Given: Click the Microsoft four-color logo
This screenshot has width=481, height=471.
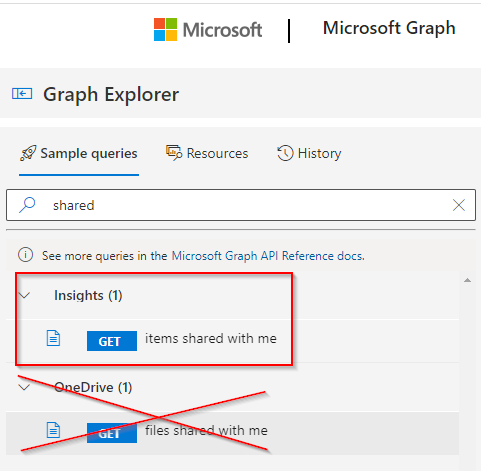Looking at the screenshot, I should click(165, 30).
